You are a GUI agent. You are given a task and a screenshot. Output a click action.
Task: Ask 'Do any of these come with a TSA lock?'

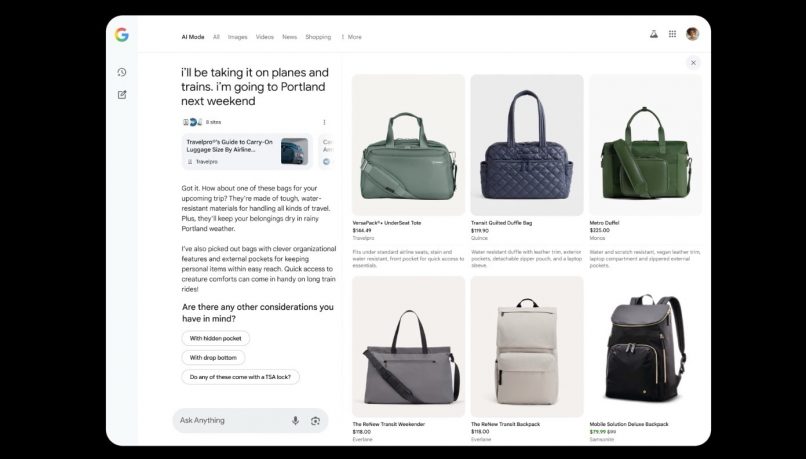pos(240,377)
